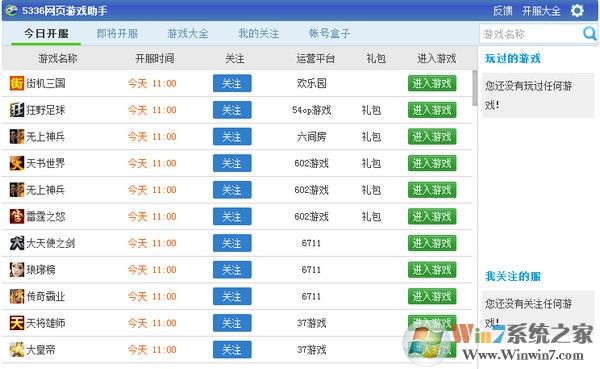Image resolution: width=600 pixels, height=369 pixels.
Task: Get 礼包 in 六间房 无上神兵 row
Action: pyautogui.click(x=371, y=137)
